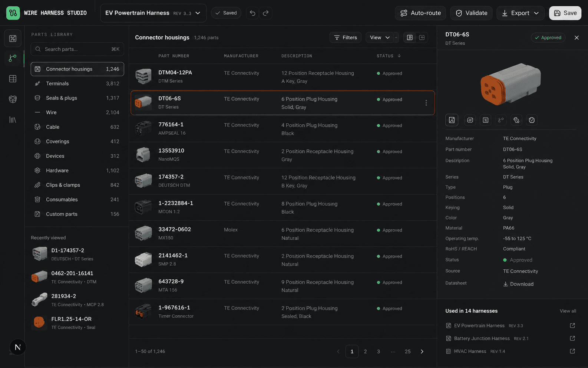The image size is (588, 368).
Task: Select Terminals category
Action: pos(77,83)
